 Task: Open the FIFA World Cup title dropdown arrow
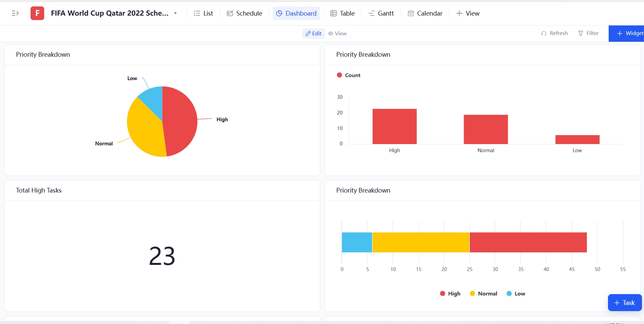tap(175, 14)
